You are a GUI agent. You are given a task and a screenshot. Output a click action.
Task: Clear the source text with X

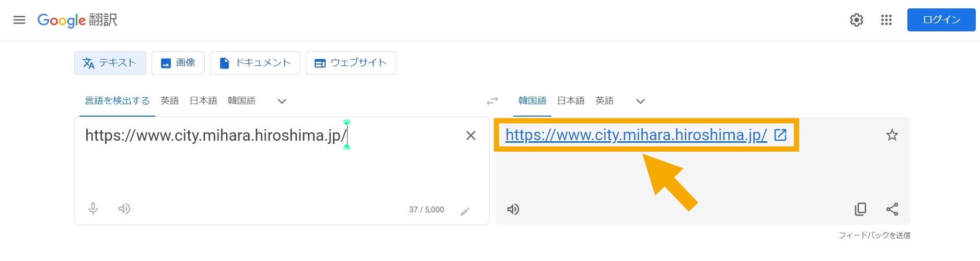click(x=471, y=135)
